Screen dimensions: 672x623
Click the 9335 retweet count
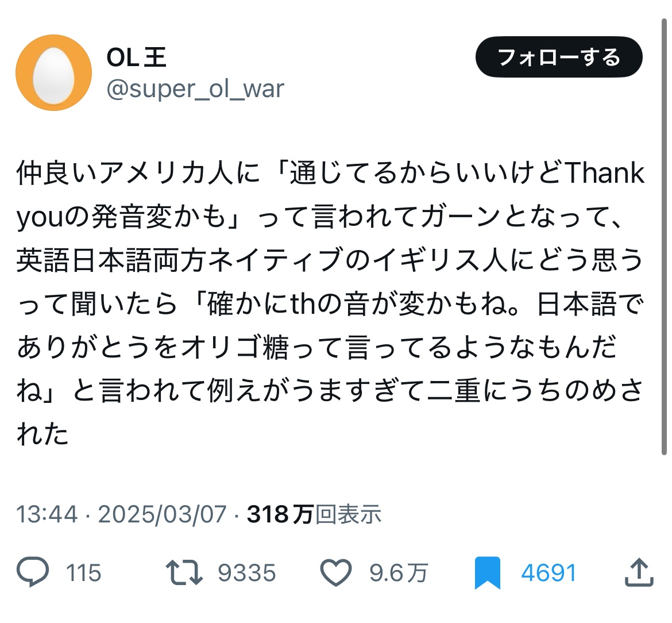tap(247, 573)
